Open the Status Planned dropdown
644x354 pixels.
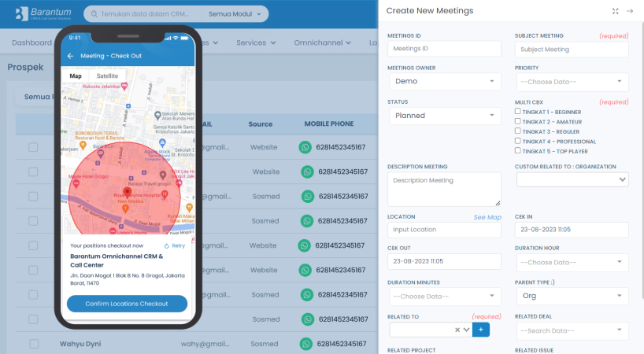pos(445,116)
